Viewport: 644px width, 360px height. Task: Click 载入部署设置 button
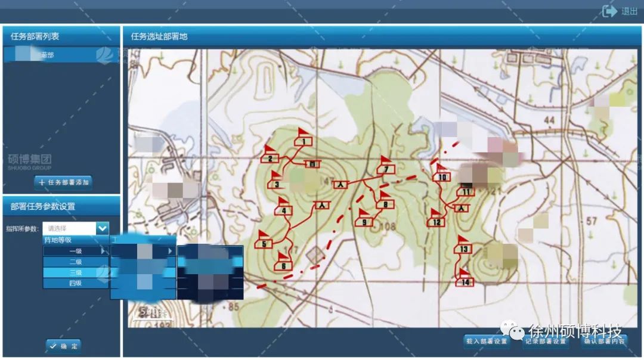[487, 342]
